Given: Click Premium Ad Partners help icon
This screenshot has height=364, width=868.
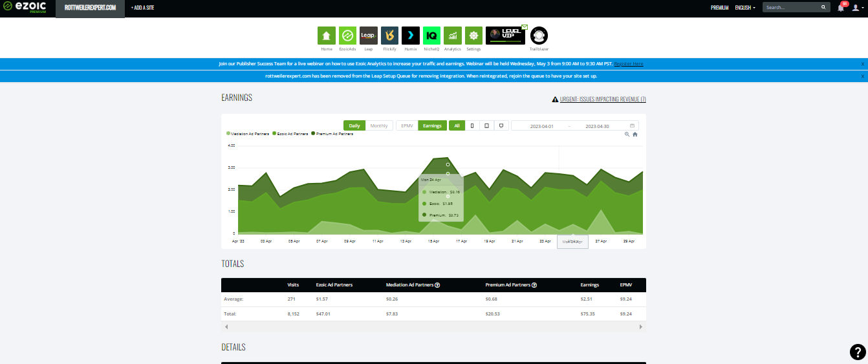Looking at the screenshot, I should [x=534, y=285].
